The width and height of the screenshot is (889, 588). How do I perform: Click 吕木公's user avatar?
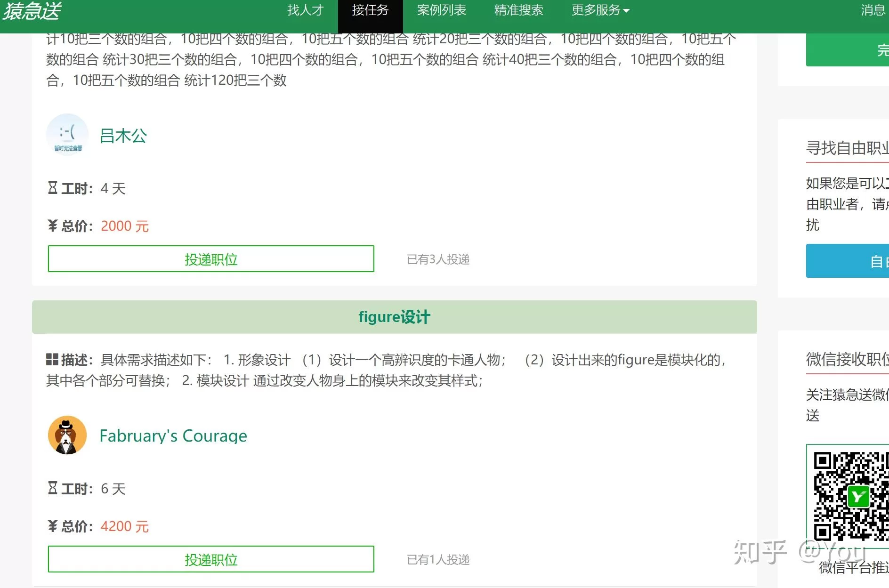tap(67, 135)
